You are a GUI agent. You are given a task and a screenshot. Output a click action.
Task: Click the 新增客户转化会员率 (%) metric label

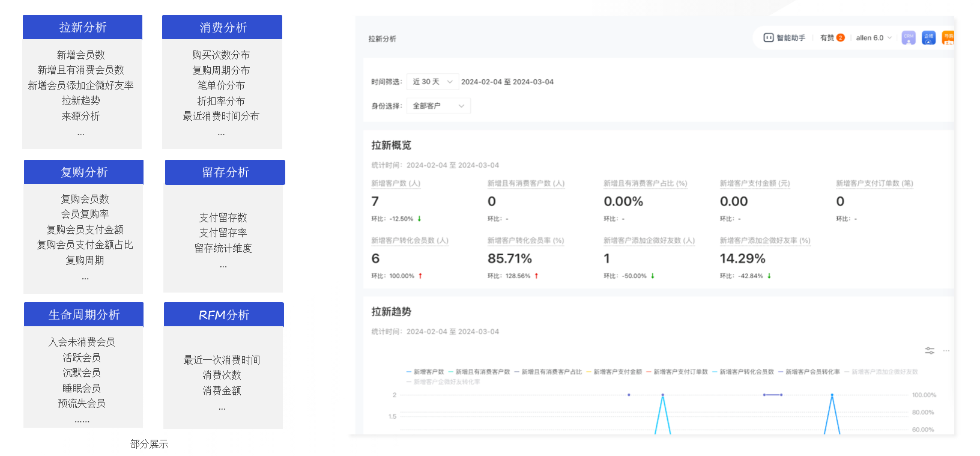coord(526,240)
